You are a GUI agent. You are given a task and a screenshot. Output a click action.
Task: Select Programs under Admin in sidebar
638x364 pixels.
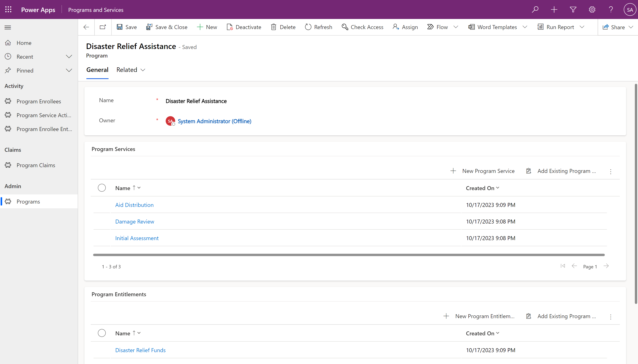coord(39,201)
